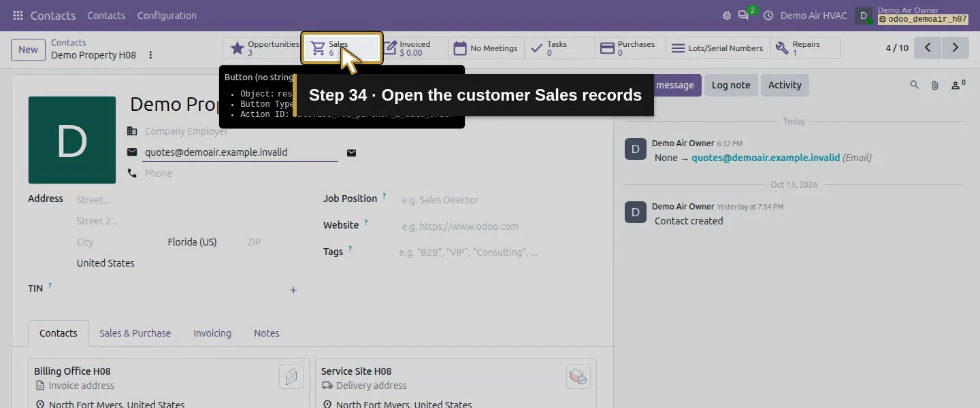Click Demo Air Owner avatar on Contact created
Viewport: 980px width, 408px height.
point(636,212)
